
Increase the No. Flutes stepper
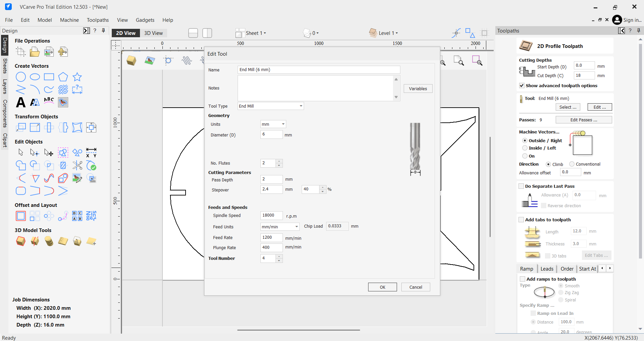point(279,161)
